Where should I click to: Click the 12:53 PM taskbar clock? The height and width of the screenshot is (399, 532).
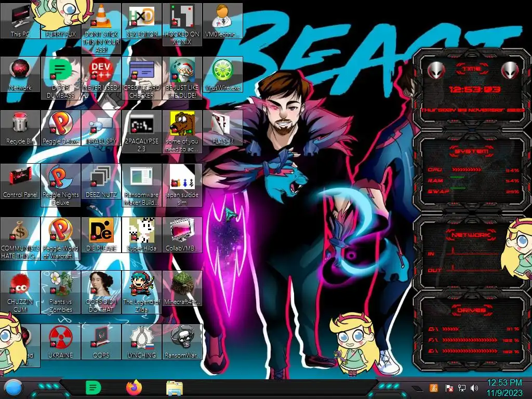tap(504, 388)
